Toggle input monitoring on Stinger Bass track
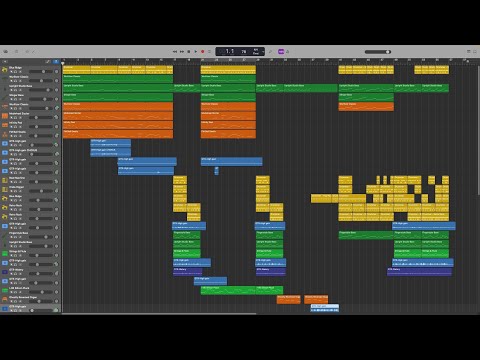Screen dimensions: 480x360 (20, 99)
